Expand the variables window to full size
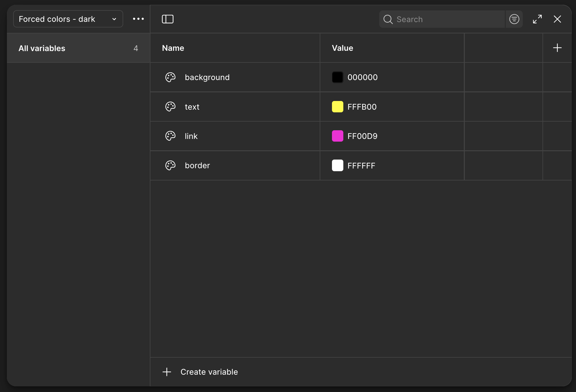Viewport: 576px width, 392px height. tap(537, 19)
